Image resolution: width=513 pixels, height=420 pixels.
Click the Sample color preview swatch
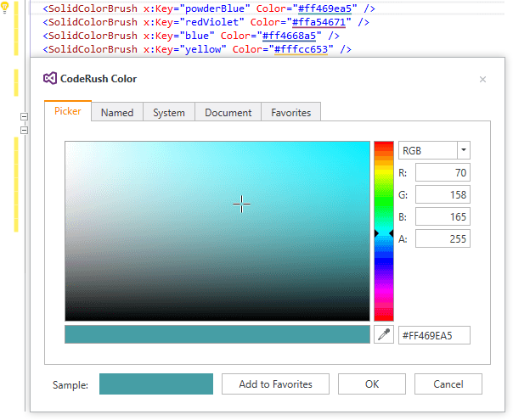(156, 384)
